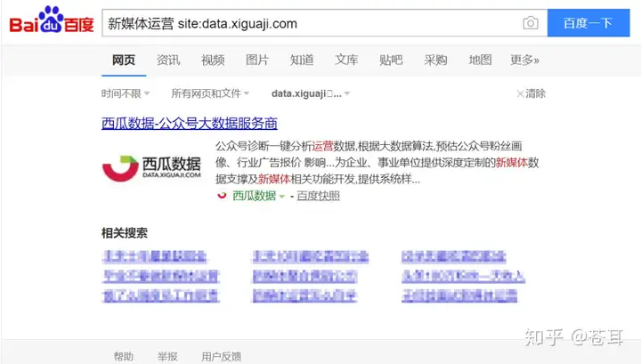Open the 用户反馈 footer link
The width and height of the screenshot is (641, 364).
(221, 356)
